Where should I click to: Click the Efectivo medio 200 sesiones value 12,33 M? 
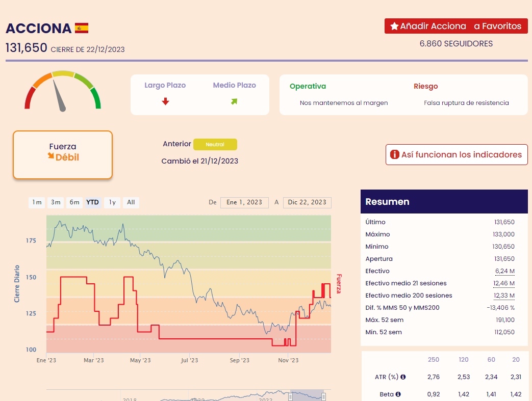504,295
